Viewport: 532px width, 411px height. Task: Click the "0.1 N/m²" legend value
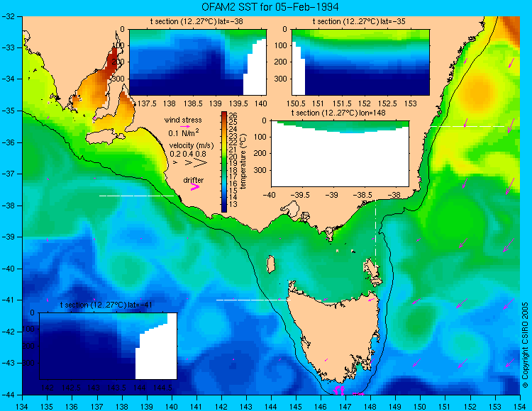point(184,133)
